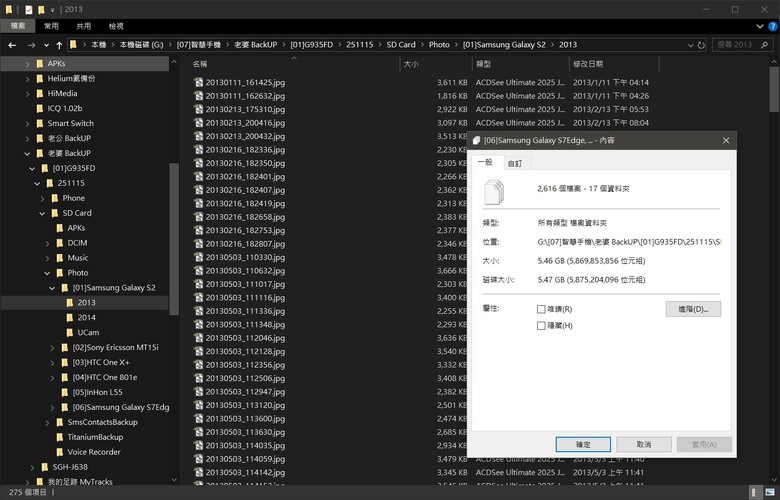The image size is (780, 500).
Task: Select the 一般 General tab in dialog
Action: click(486, 162)
